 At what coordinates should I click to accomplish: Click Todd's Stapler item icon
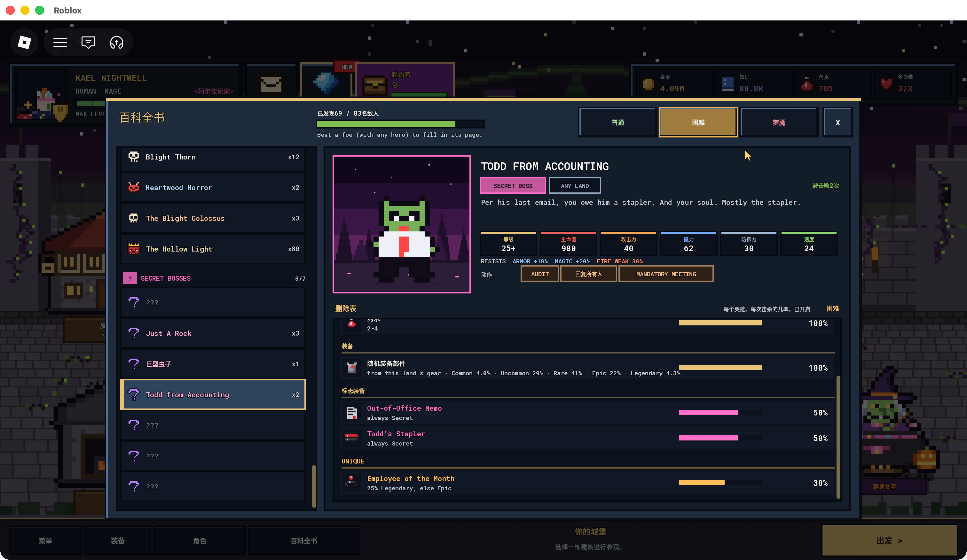[351, 438]
